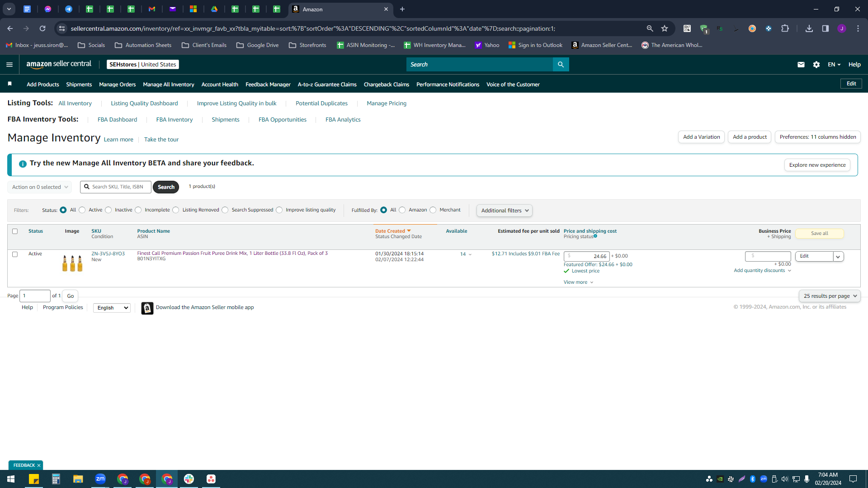Open the Action on 0 selected dropdown
The image size is (868, 488).
tap(40, 187)
